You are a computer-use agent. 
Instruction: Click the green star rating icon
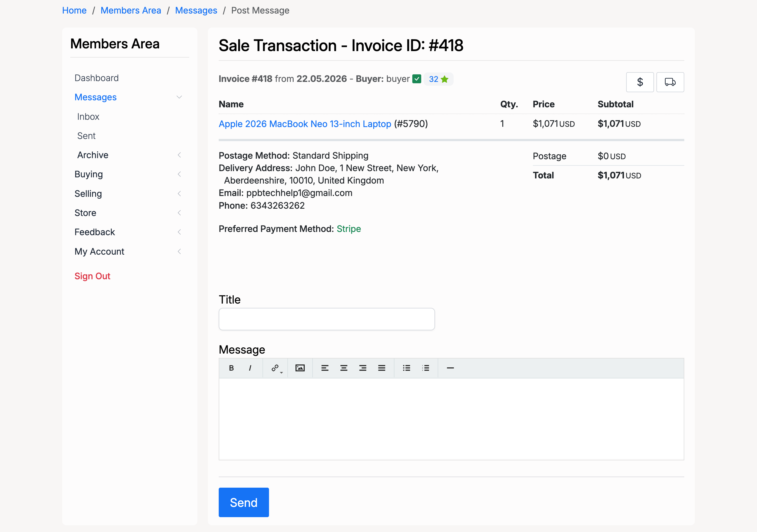(x=444, y=79)
